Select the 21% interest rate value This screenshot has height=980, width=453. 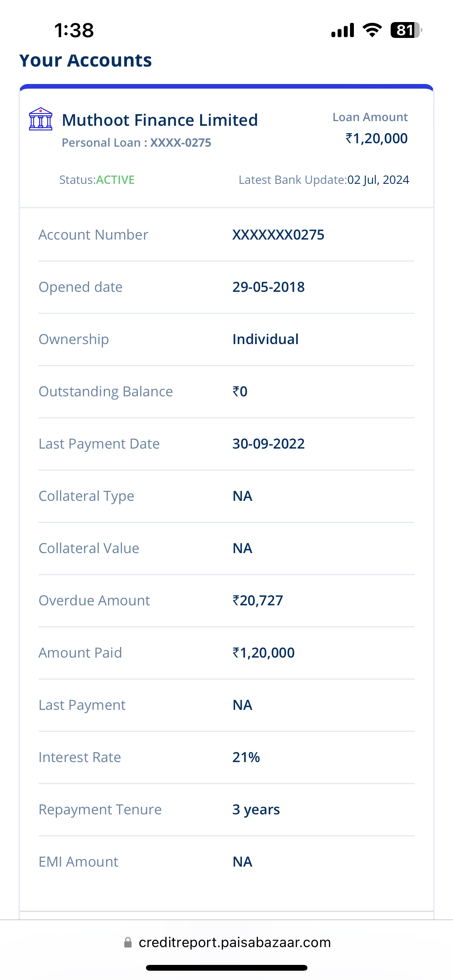[x=246, y=757]
